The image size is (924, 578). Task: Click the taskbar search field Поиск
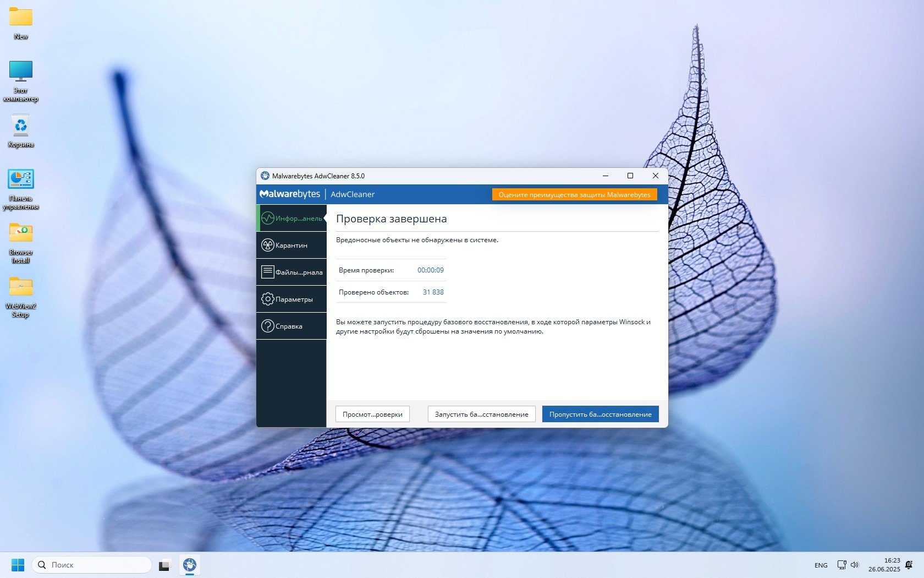click(x=92, y=565)
